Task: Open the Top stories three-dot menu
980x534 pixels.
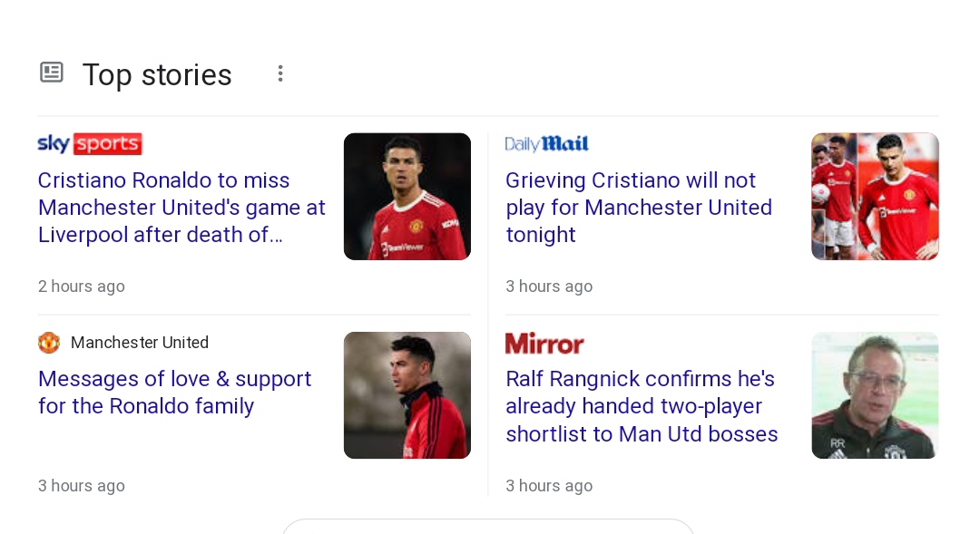Action: coord(280,73)
